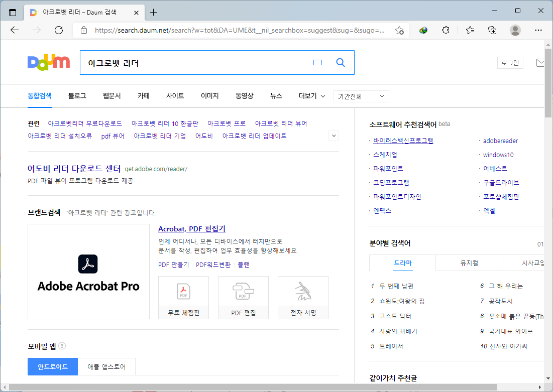This screenshot has width=553, height=392.
Task: Click the 플랜 link
Action: click(243, 265)
